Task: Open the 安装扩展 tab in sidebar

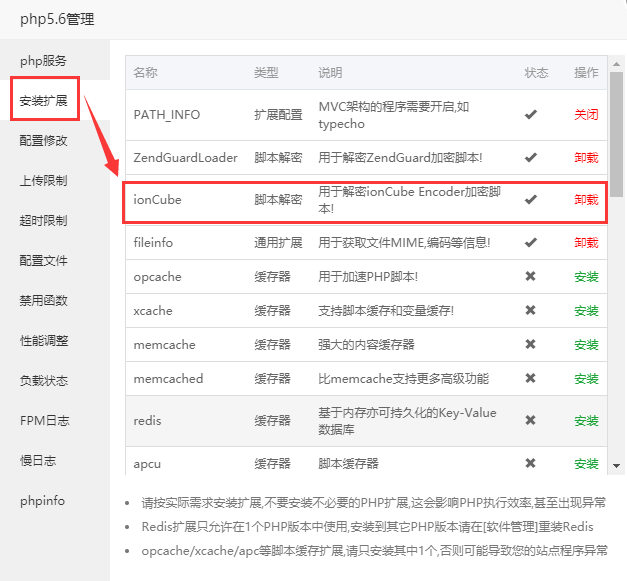Action: 44,101
